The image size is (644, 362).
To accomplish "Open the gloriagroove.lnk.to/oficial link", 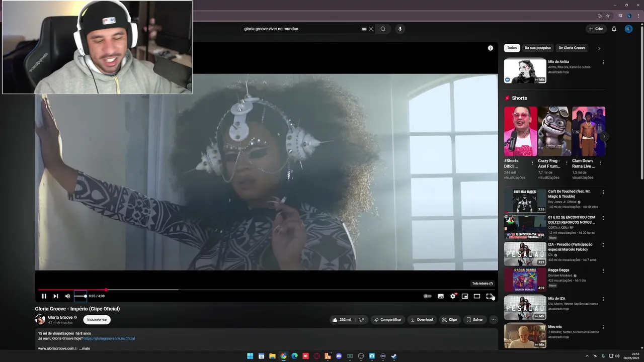I will pyautogui.click(x=109, y=338).
